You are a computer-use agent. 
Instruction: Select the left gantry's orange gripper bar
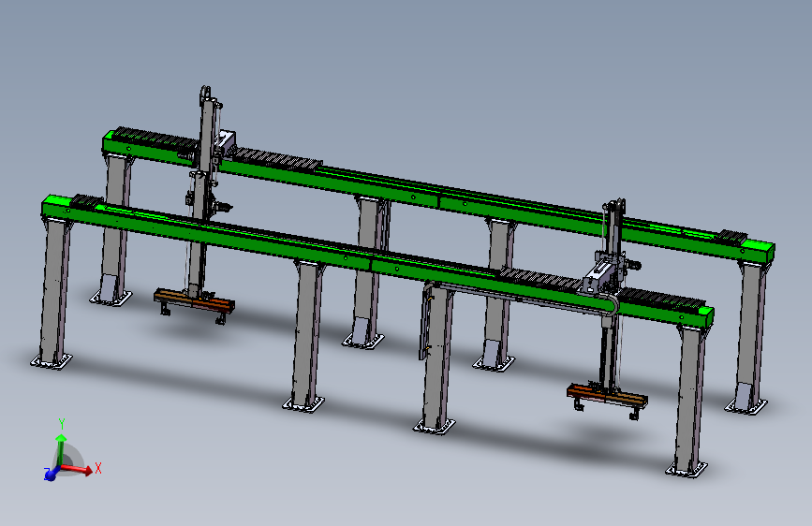pyautogui.click(x=194, y=301)
